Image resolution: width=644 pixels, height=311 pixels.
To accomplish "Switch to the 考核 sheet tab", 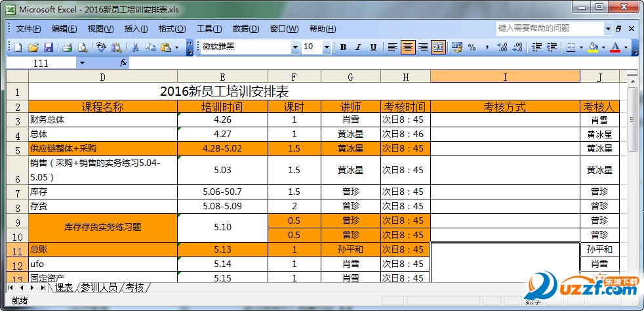I will click(x=134, y=287).
